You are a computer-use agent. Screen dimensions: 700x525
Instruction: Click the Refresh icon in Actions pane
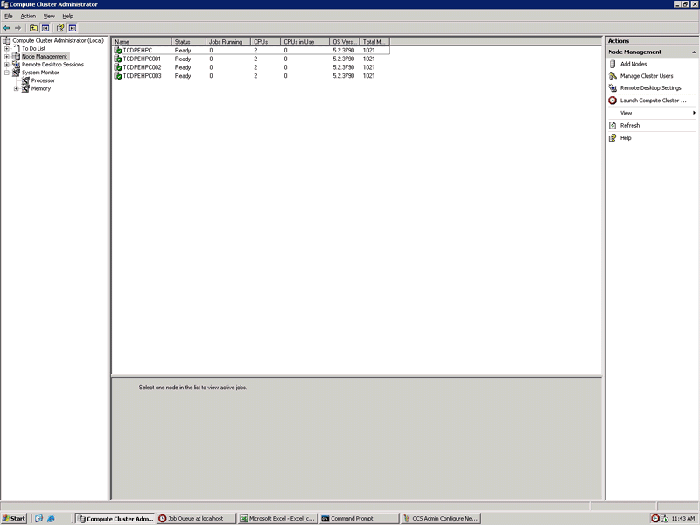[x=612, y=125]
